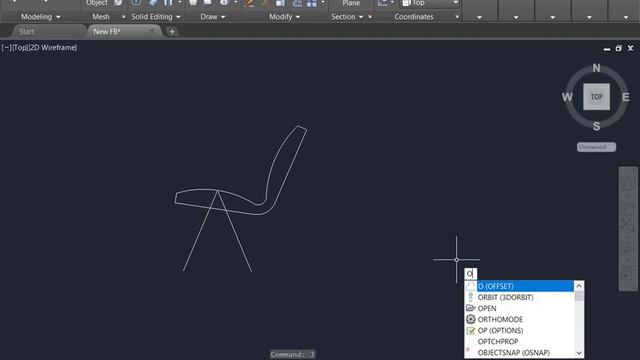Pick OBJECTSNAP (OSNAP) from the suggestions
Image resolution: width=640 pixels, height=360 pixels.
513,352
